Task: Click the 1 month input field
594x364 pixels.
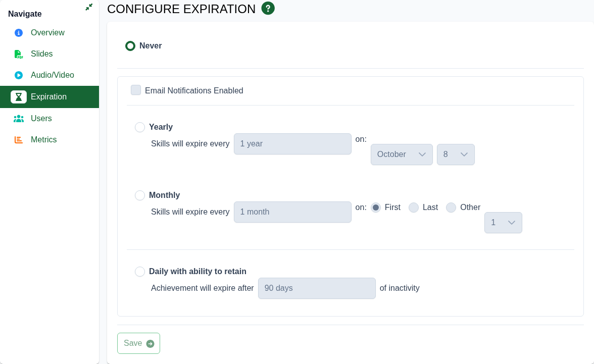Action: [292, 212]
